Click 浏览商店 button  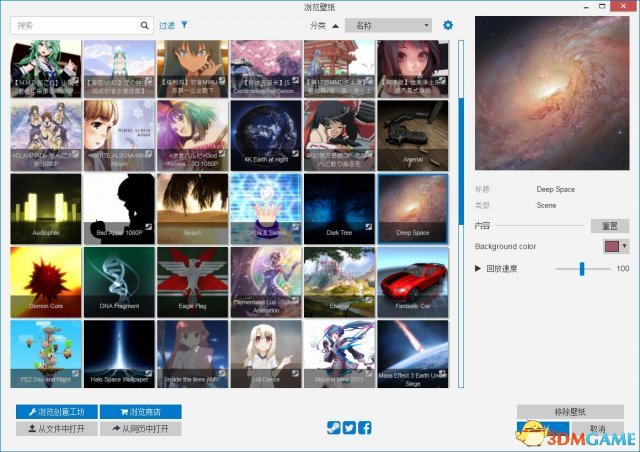[x=140, y=412]
